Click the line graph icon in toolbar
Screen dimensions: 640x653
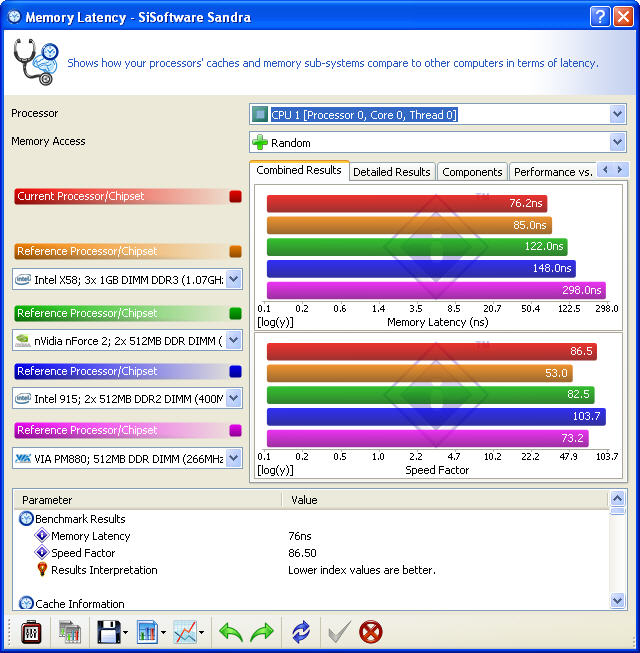[185, 632]
